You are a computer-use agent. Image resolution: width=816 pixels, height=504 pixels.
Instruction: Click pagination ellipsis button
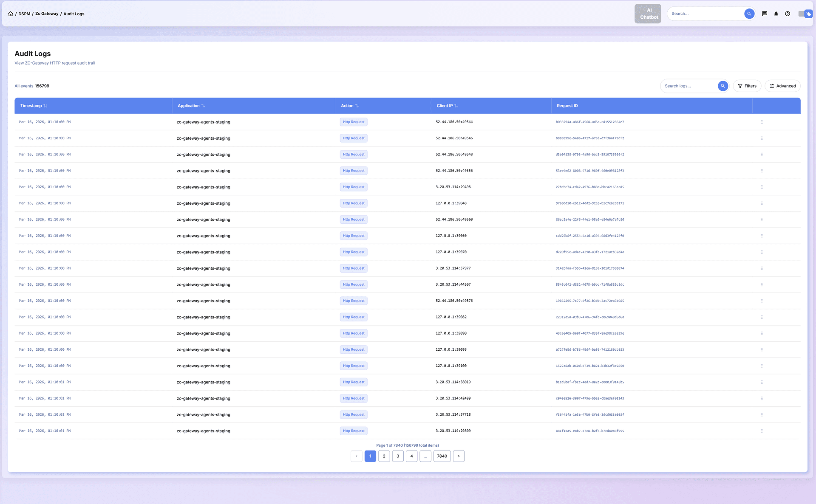tap(425, 456)
